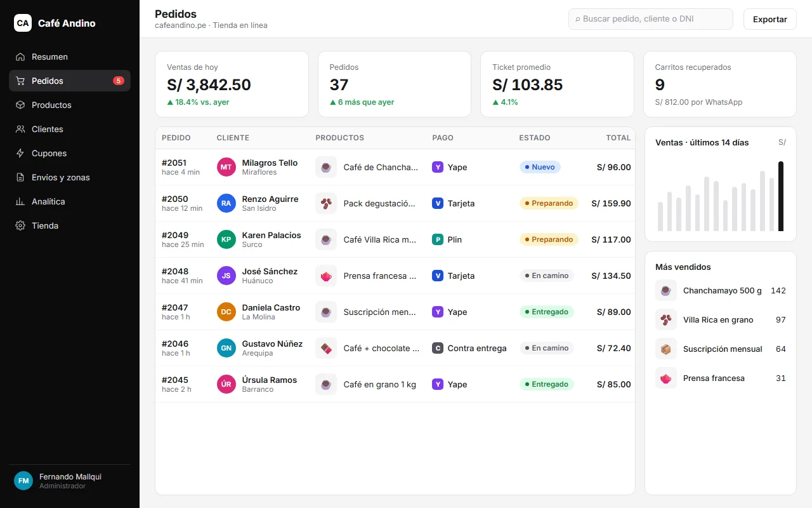The image size is (812, 508).
Task: Click the Yape icon on order #2051
Action: 438,167
